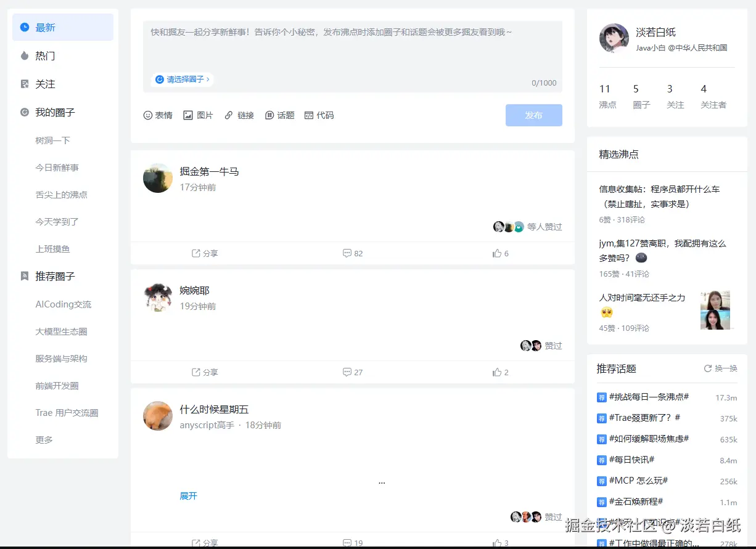The image size is (756, 549).
Task: Open the 请选择圈子 circle selector
Action: (184, 79)
